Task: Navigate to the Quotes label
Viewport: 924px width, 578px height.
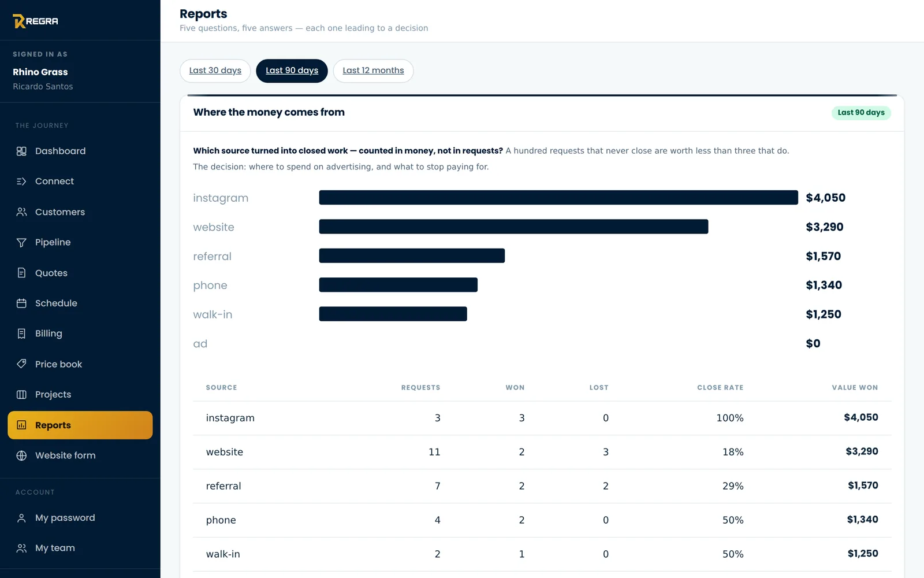Action: (51, 273)
